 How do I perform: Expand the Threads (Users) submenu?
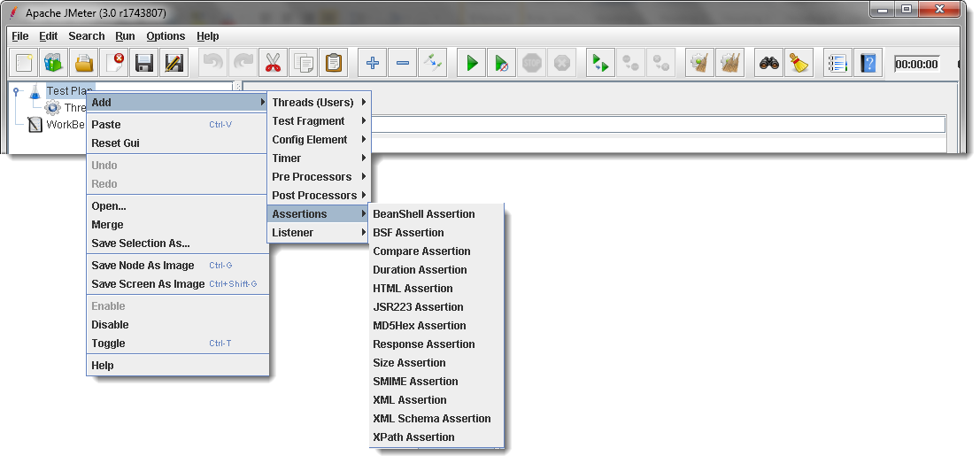pos(320,103)
